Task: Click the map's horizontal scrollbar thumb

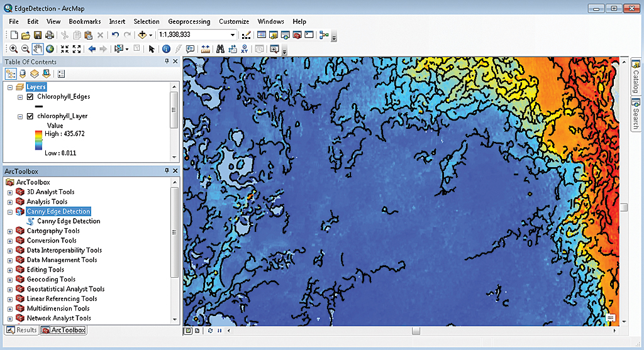Action: [415, 331]
